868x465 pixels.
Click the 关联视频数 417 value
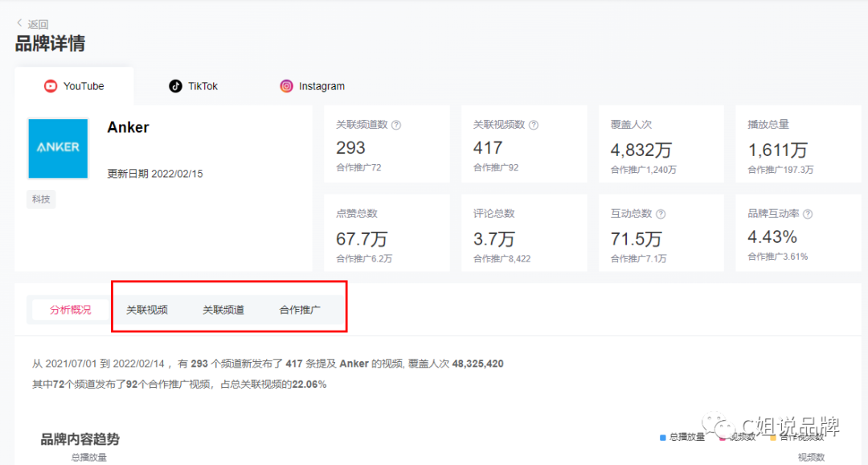[x=488, y=148]
